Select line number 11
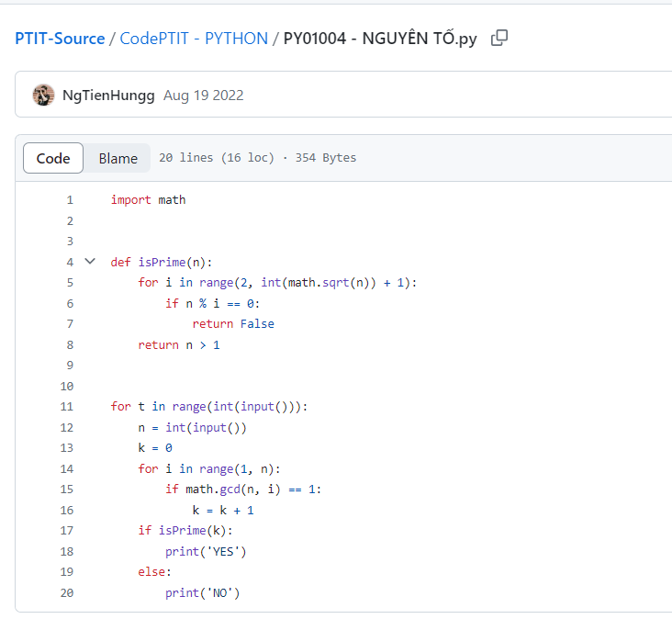Image resolution: width=672 pixels, height=619 pixels. click(66, 406)
